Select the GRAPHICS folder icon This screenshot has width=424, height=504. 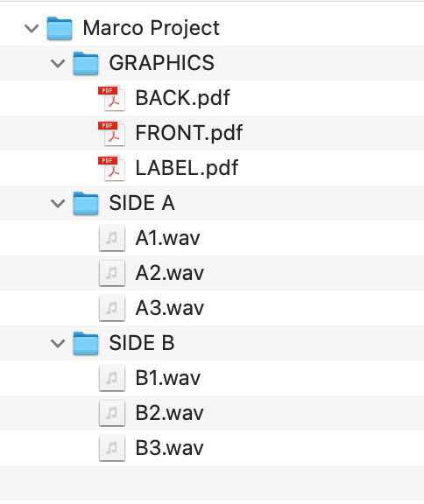click(86, 63)
